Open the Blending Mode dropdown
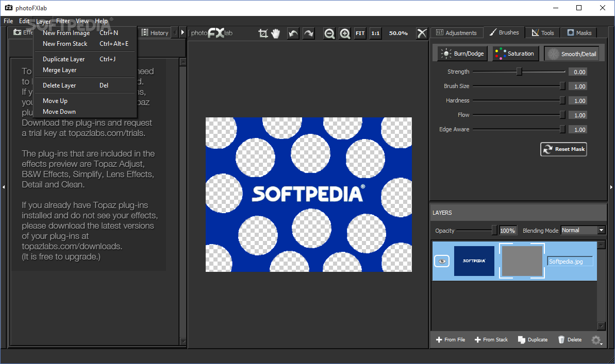Image resolution: width=615 pixels, height=364 pixels. [x=583, y=230]
